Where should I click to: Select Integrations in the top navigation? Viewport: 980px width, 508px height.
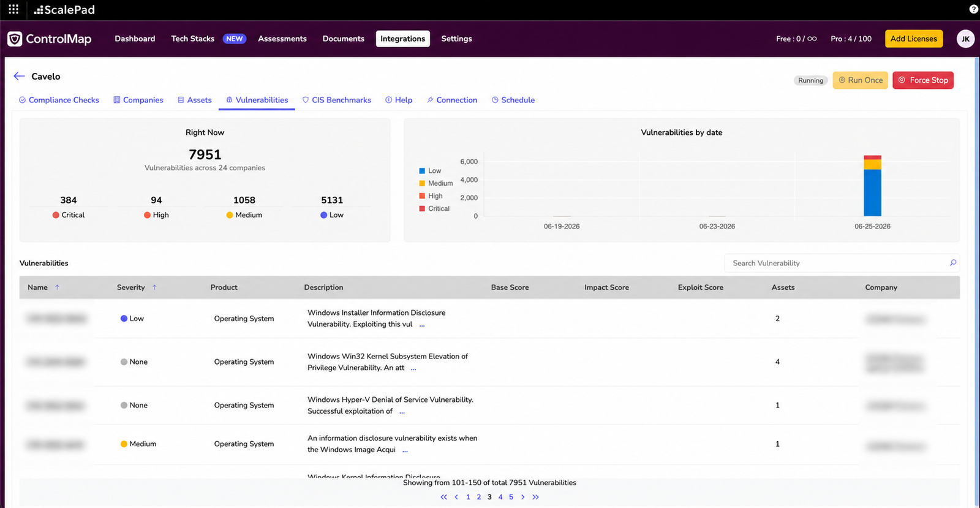[403, 39]
